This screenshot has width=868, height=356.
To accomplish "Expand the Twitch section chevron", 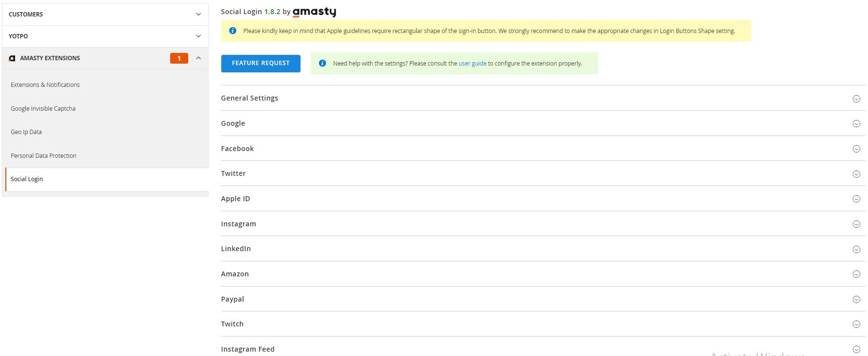I will pyautogui.click(x=856, y=324).
